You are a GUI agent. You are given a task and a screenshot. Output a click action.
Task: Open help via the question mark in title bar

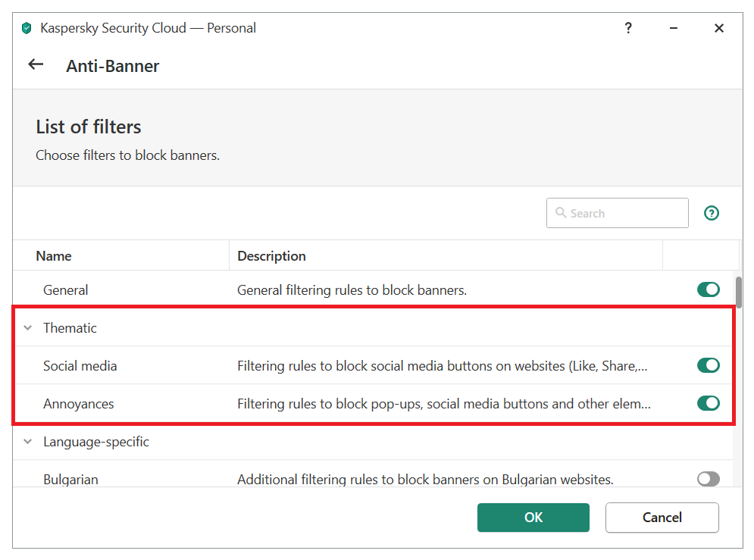[628, 28]
